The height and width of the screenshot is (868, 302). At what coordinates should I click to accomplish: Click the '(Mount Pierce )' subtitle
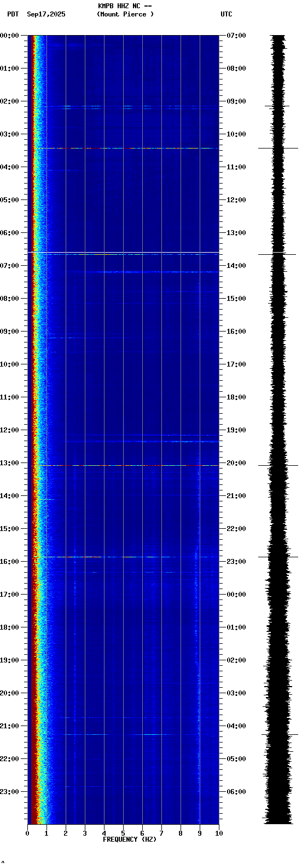click(125, 14)
